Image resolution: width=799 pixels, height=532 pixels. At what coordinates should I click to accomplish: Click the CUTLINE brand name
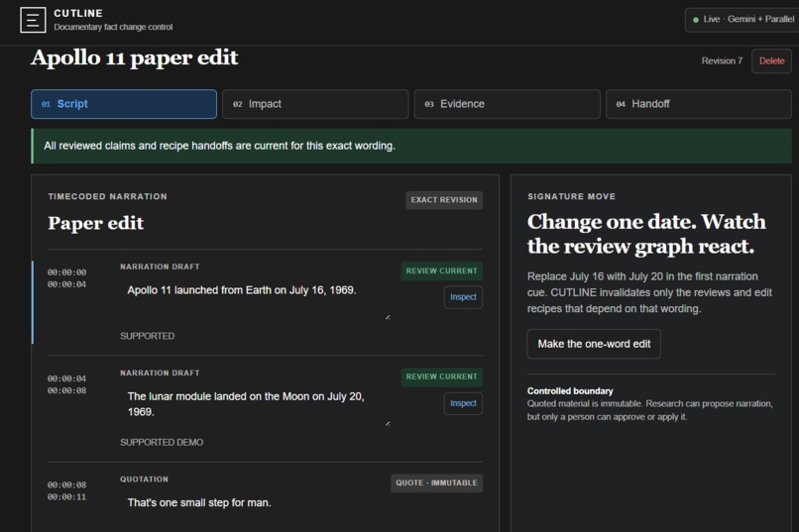click(78, 13)
